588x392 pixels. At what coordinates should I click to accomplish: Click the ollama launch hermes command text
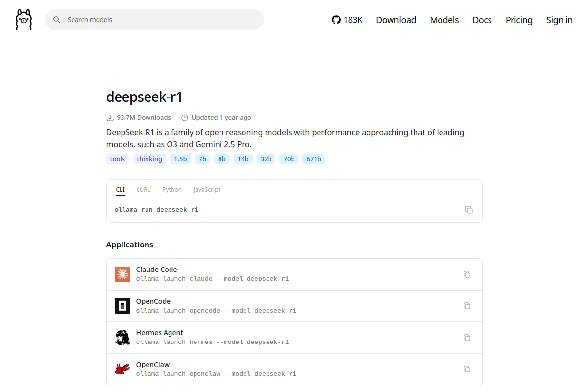[x=213, y=342]
